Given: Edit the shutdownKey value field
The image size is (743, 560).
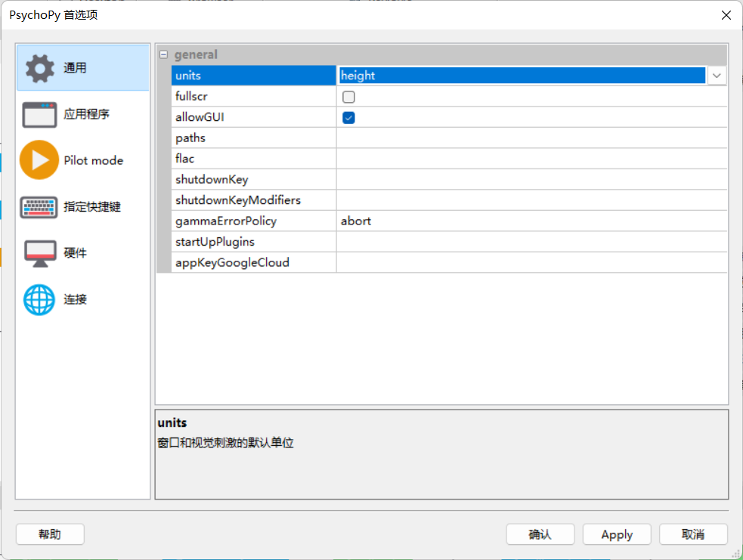Looking at the screenshot, I should click(531, 180).
